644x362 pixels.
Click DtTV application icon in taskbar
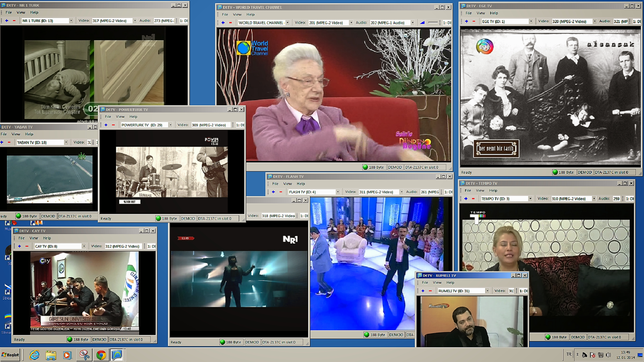tap(116, 355)
